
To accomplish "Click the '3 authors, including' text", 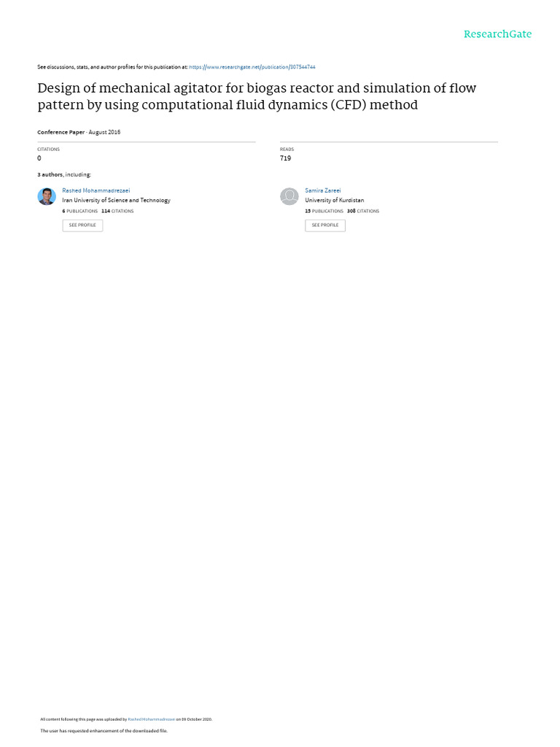I will pos(64,175).
